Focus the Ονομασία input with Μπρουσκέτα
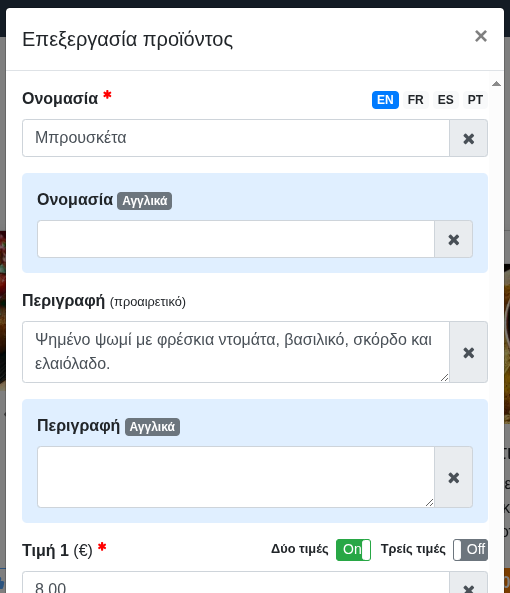 236,138
